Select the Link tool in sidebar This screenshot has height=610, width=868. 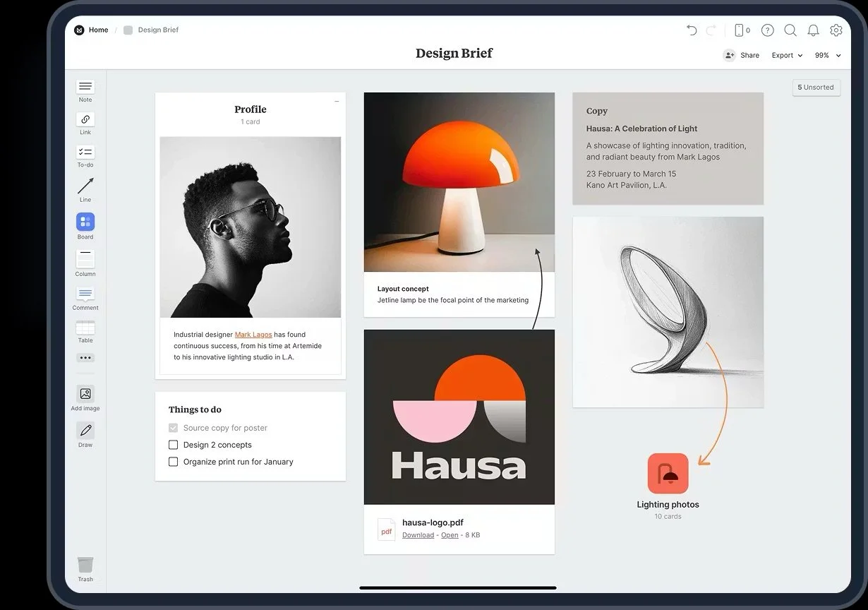(85, 119)
